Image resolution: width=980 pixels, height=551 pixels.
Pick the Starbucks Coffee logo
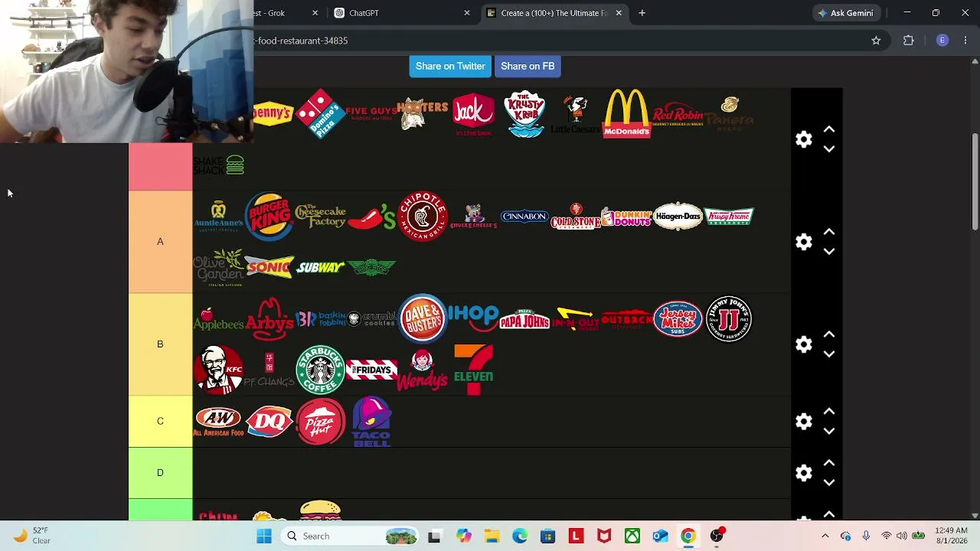(x=320, y=370)
